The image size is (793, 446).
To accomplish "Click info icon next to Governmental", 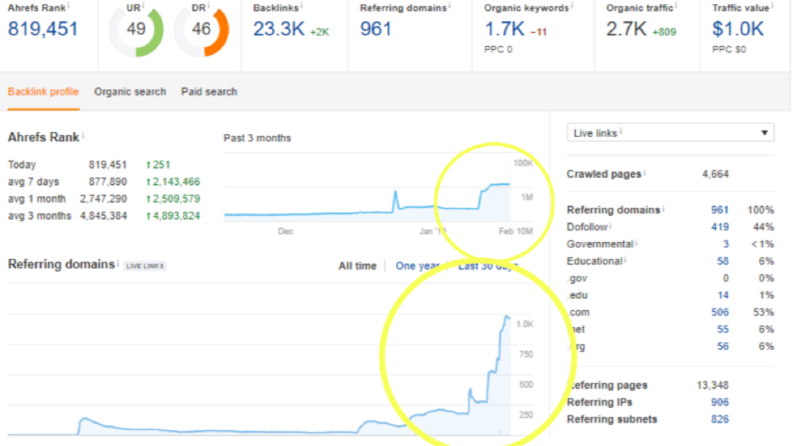I will (636, 243).
